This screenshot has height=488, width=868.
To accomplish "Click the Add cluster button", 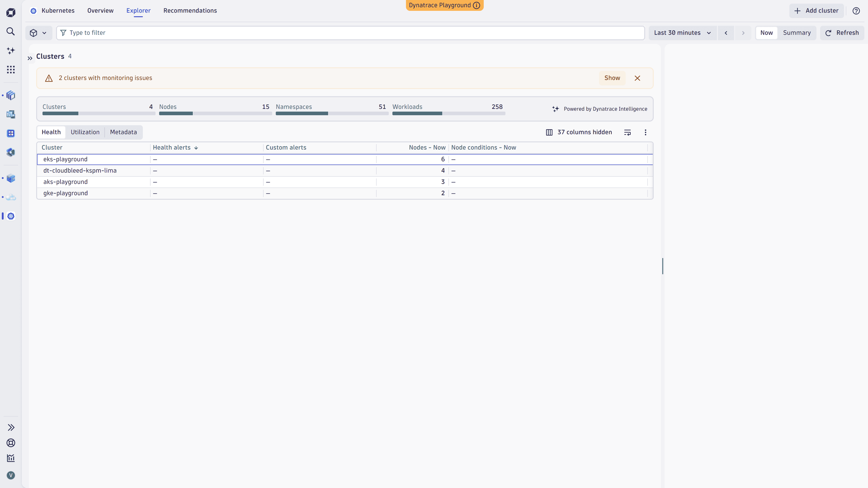I will point(816,11).
